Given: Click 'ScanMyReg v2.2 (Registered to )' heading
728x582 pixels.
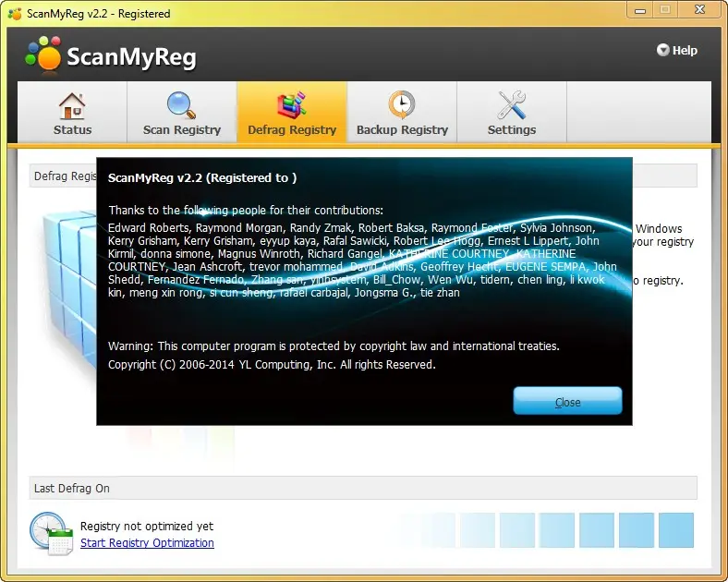Looking at the screenshot, I should (202, 178).
